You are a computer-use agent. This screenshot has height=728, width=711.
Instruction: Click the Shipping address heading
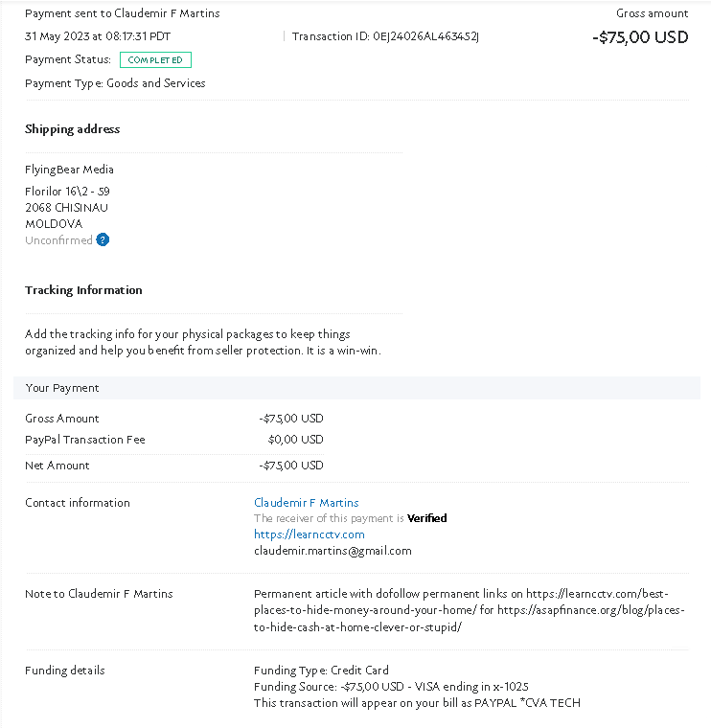pos(73,129)
